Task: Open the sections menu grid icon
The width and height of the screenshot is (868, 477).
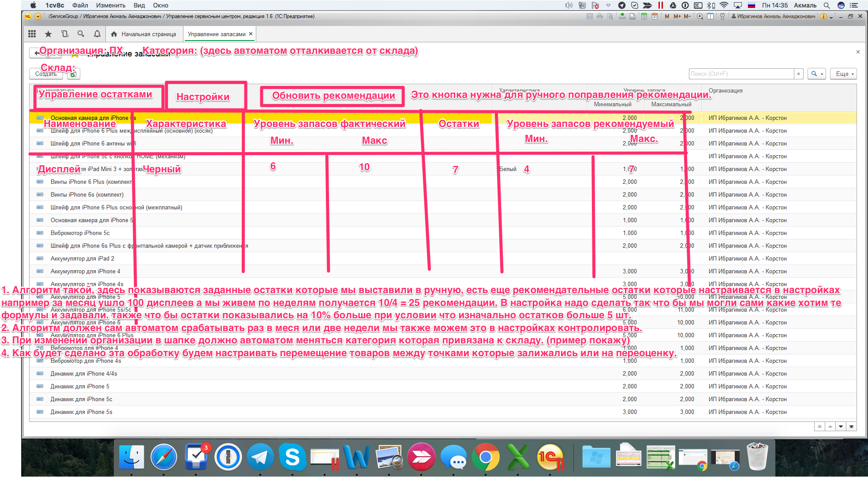Action: pos(32,34)
